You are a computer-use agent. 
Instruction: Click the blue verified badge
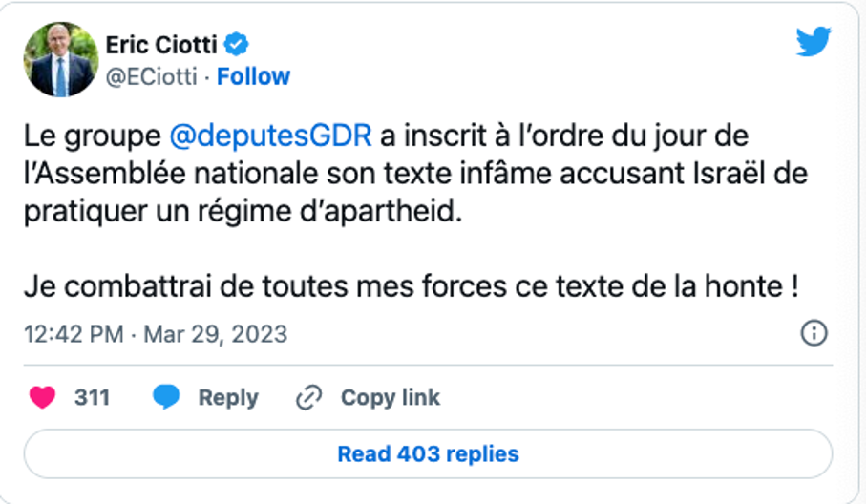tap(238, 44)
